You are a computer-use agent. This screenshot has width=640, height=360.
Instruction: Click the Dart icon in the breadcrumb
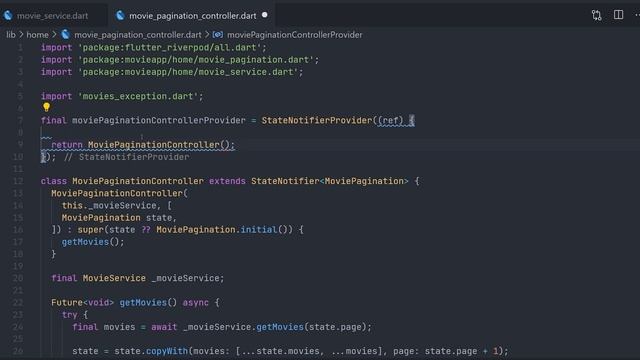(x=65, y=34)
